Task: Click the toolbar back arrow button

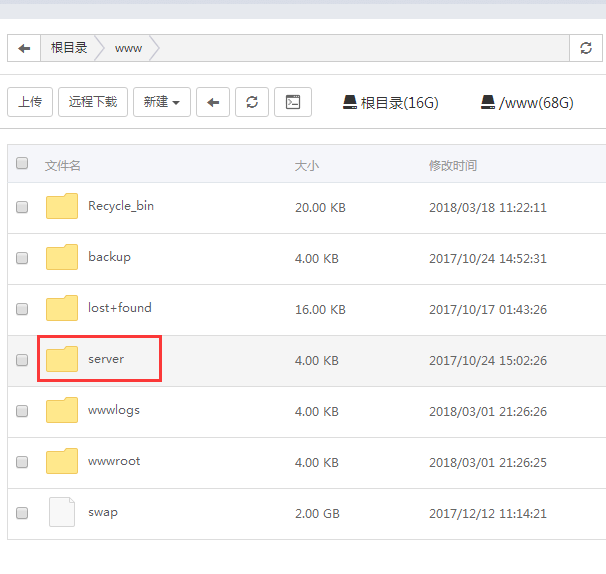Action: point(213,102)
